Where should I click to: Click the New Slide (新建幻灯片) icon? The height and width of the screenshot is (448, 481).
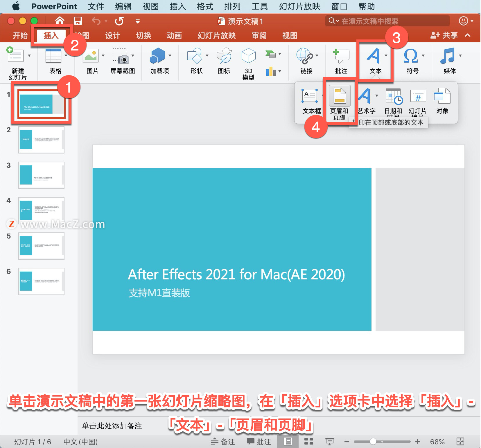tap(15, 55)
